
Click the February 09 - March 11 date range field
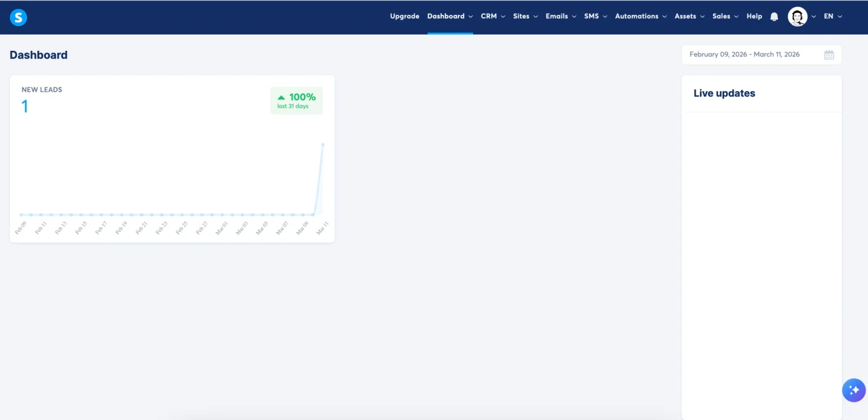pos(744,55)
